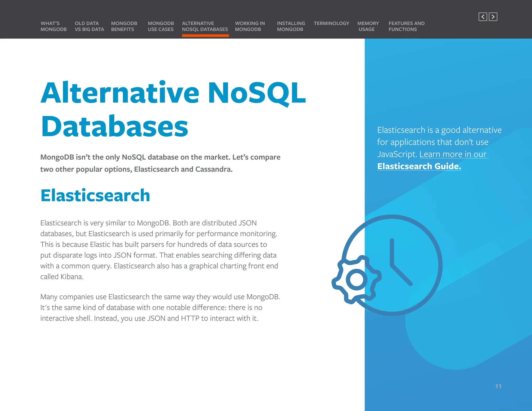
Task: Go to the next page arrow
Action: pyautogui.click(x=493, y=17)
